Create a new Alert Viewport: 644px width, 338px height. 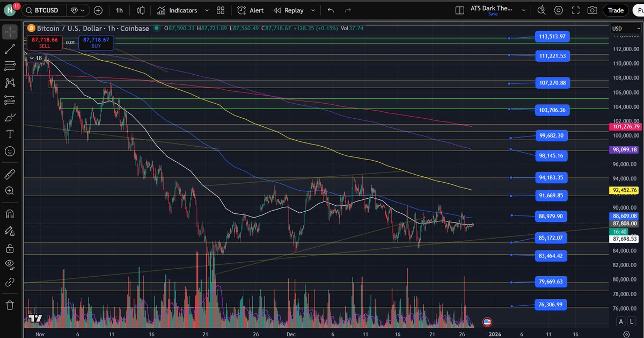[x=250, y=10]
